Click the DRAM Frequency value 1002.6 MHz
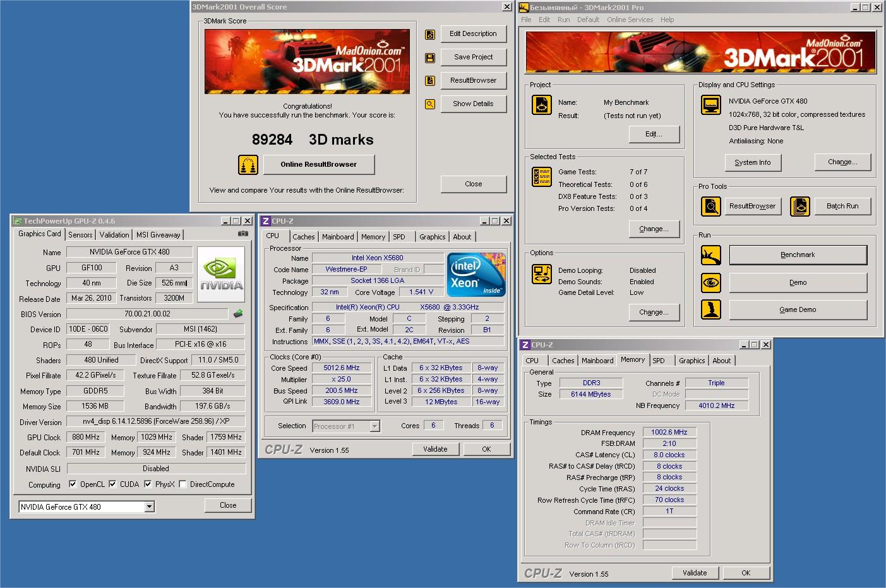 (x=669, y=433)
